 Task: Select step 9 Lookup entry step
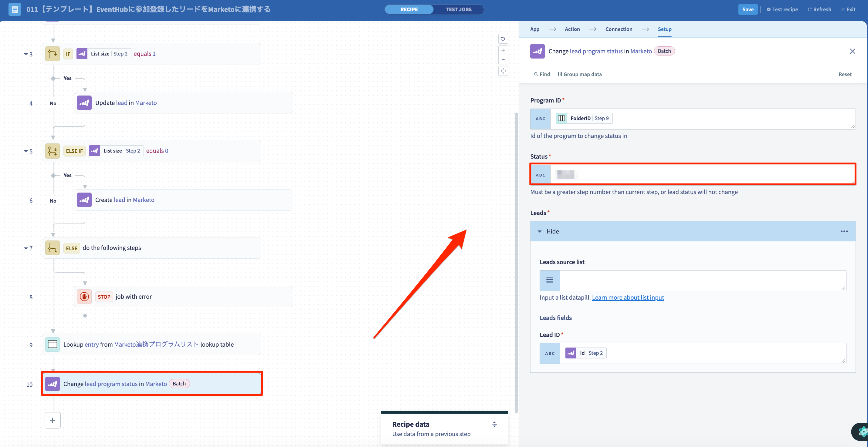pyautogui.click(x=151, y=344)
